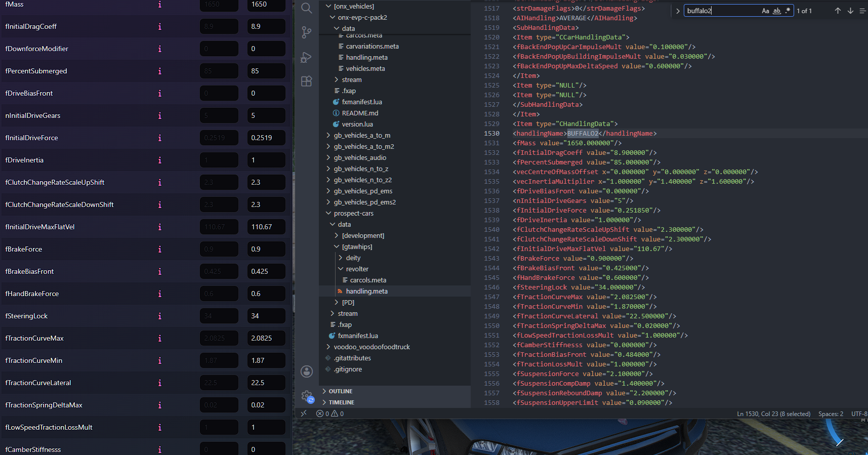Show info for fDownforceModifier

tap(160, 49)
